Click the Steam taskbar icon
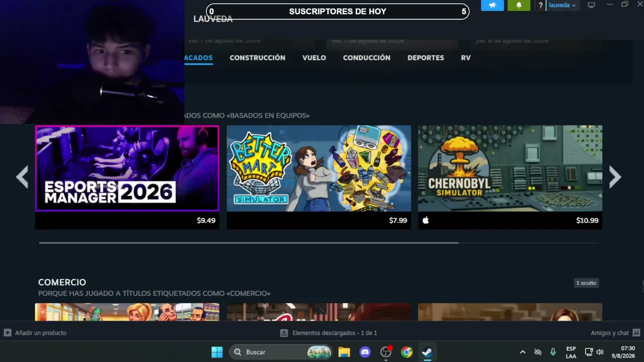 [x=427, y=352]
